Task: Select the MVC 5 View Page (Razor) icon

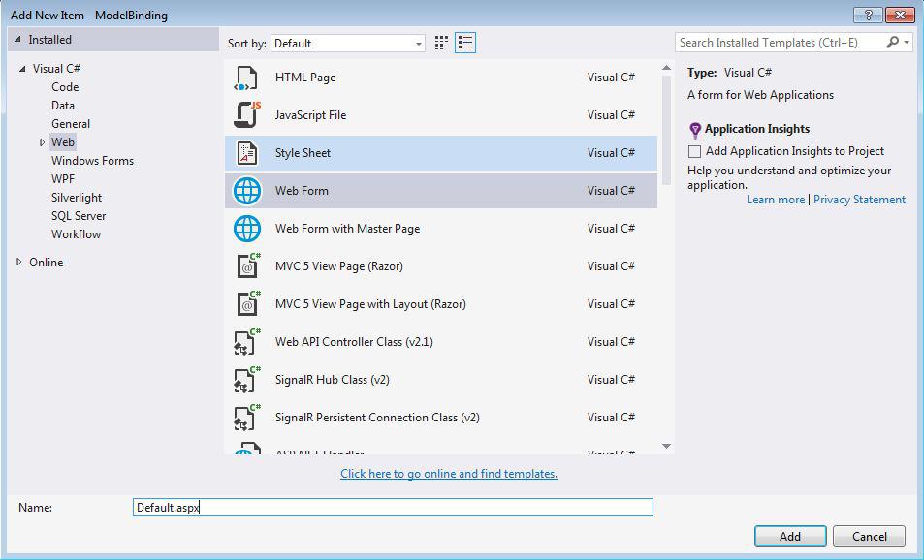Action: (x=246, y=265)
